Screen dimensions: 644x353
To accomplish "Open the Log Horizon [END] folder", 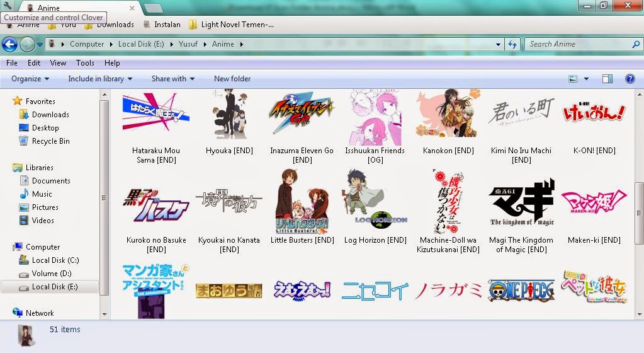I will pos(375,207).
